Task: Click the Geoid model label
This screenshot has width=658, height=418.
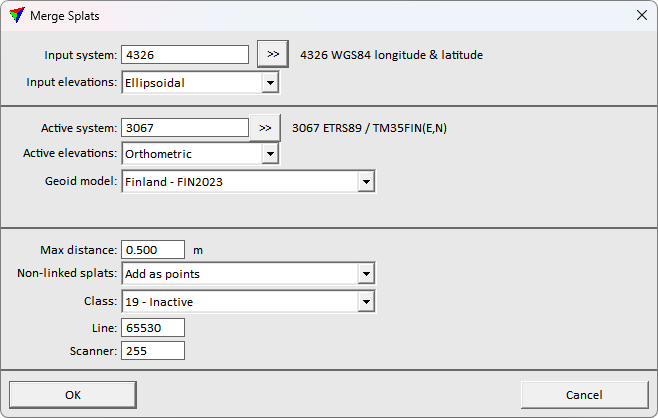Action: [78, 182]
